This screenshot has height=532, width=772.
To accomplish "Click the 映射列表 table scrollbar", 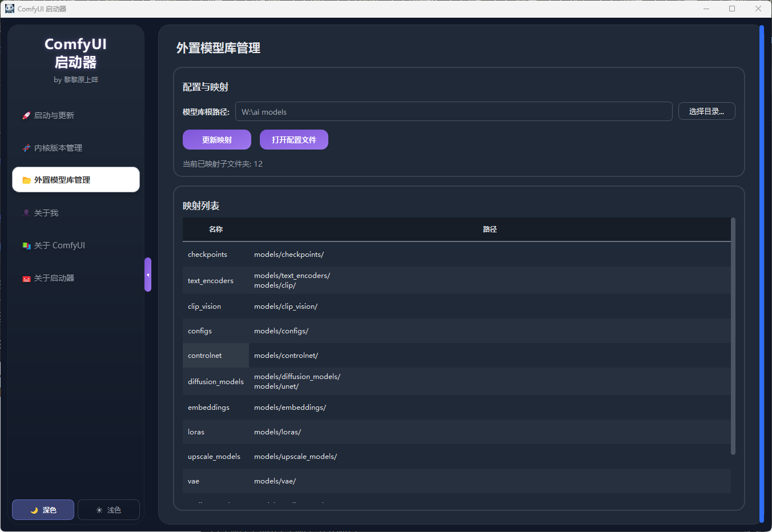I will (733, 336).
